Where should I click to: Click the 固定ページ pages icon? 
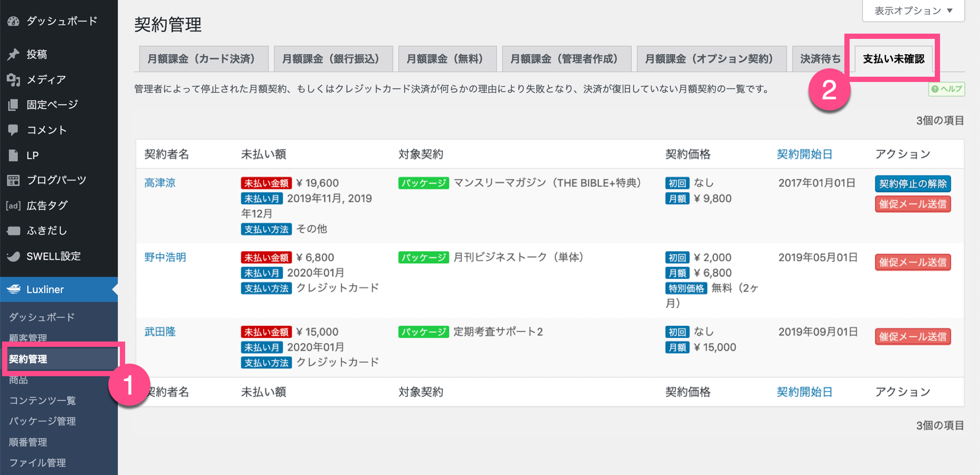13,105
